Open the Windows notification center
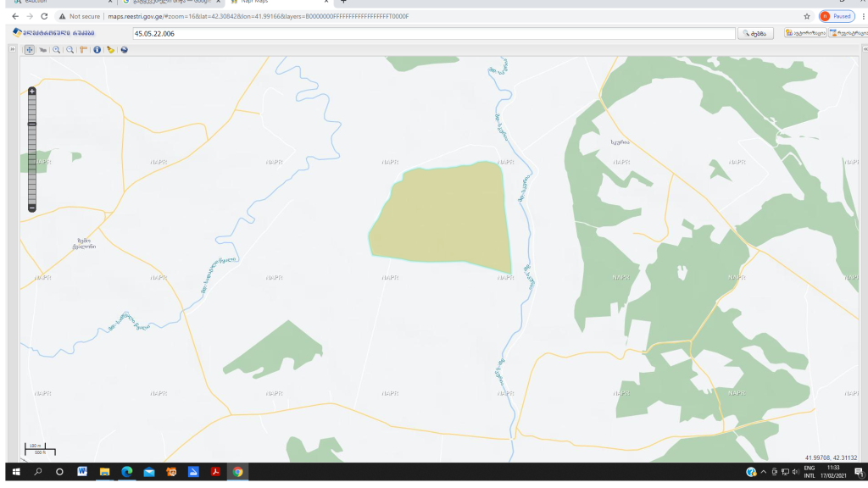Screen dimensions: 868x488 [860, 472]
